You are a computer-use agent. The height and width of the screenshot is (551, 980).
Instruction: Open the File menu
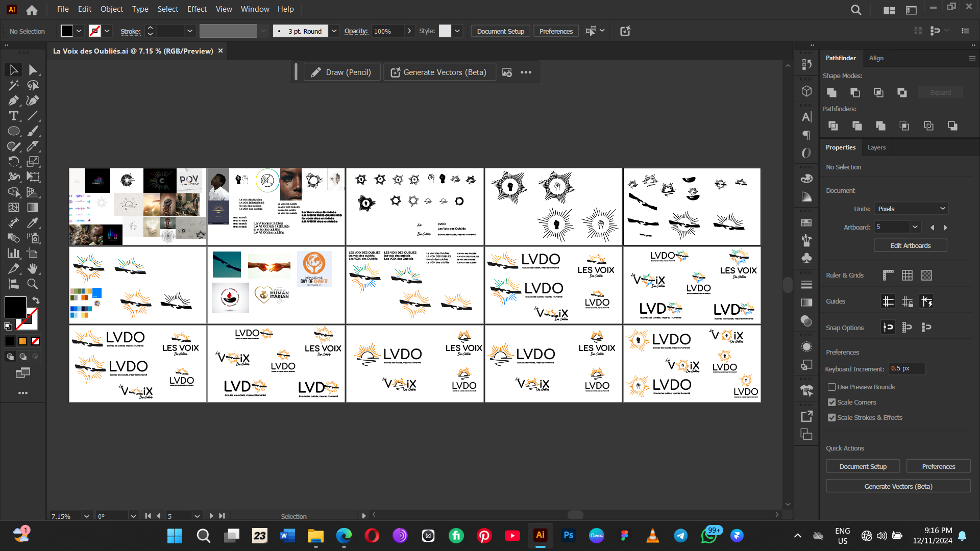coord(63,9)
